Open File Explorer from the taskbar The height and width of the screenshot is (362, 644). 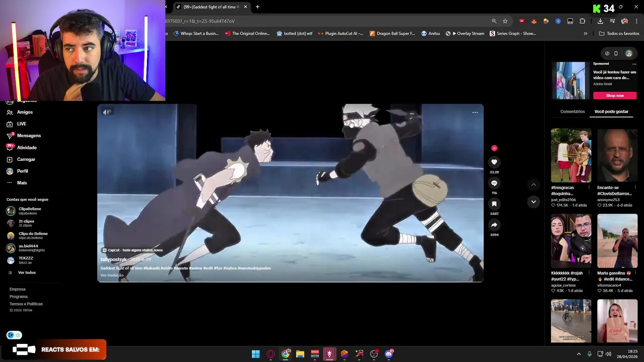click(300, 354)
